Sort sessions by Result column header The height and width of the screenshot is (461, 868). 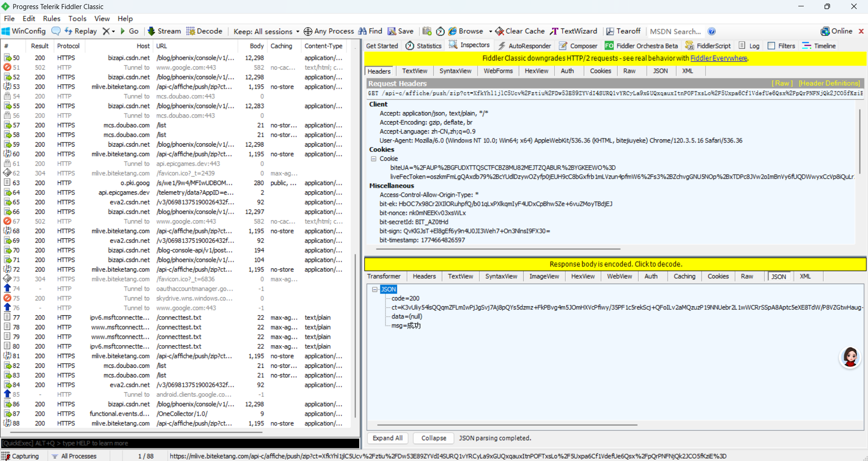40,46
